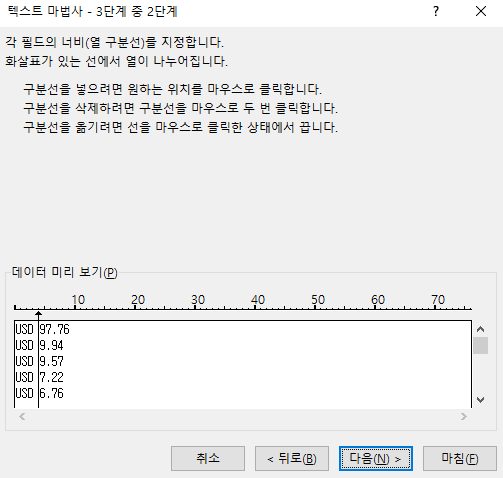This screenshot has height=478, width=503.
Task: Go back with the 뒤로(B) button
Action: [x=292, y=458]
